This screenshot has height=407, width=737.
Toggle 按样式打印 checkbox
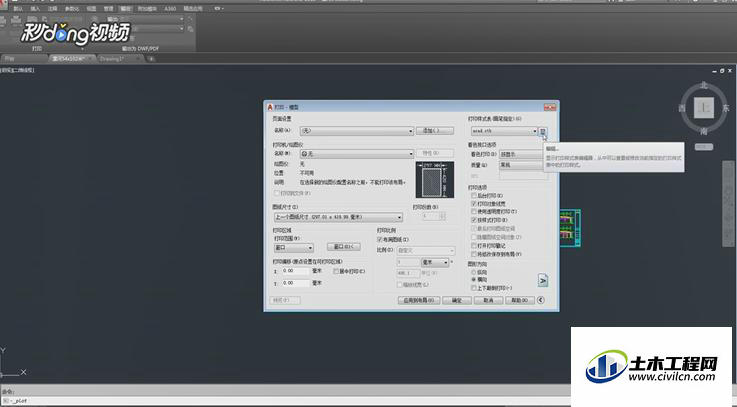pos(474,220)
